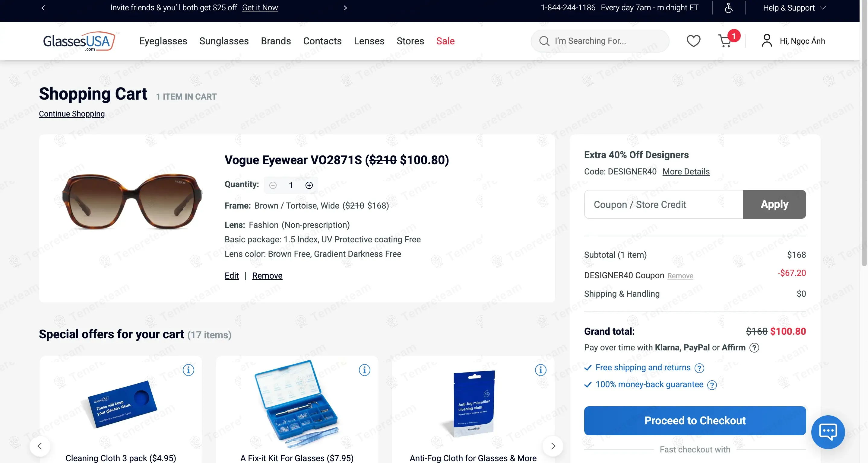Click the Vogue sunglasses product thumbnail
Viewport: 868px width, 463px height.
click(132, 201)
